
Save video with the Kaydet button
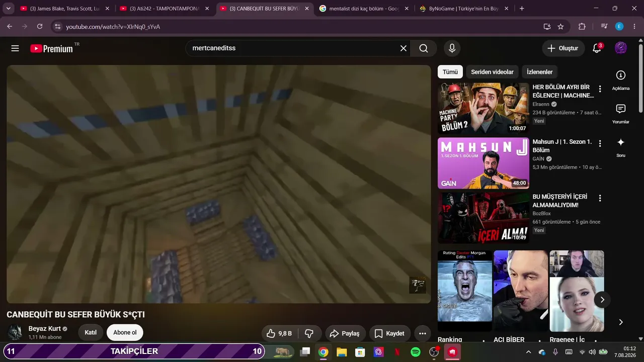point(390,333)
